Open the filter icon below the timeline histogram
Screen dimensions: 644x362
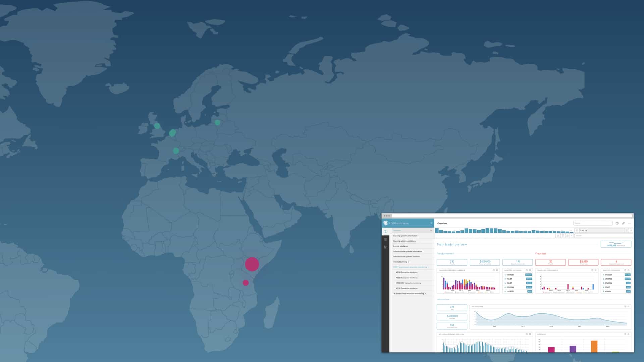coord(563,236)
